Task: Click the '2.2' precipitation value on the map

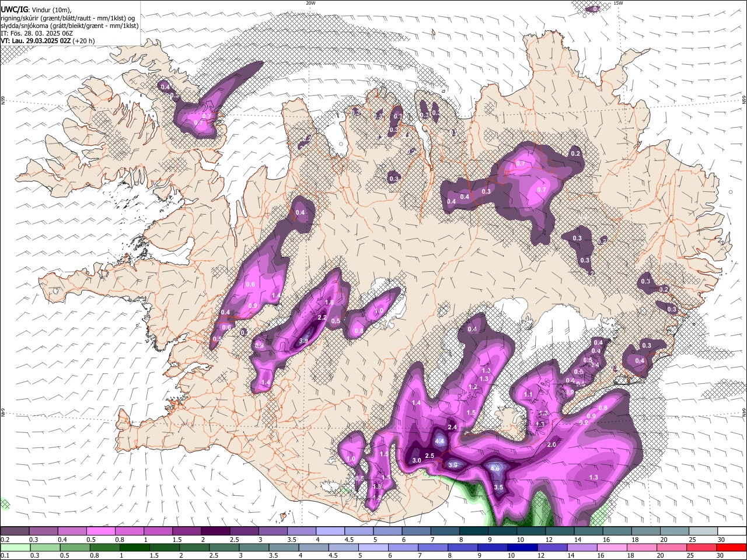Action: click(322, 318)
